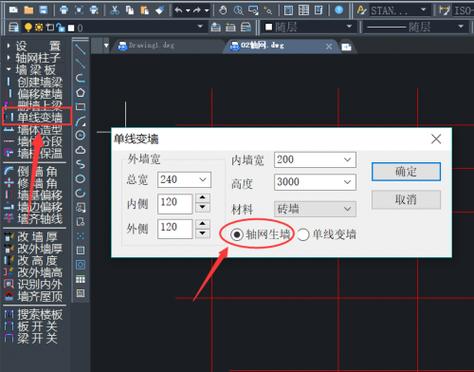
Task: Click the 确定 button
Action: tap(406, 172)
